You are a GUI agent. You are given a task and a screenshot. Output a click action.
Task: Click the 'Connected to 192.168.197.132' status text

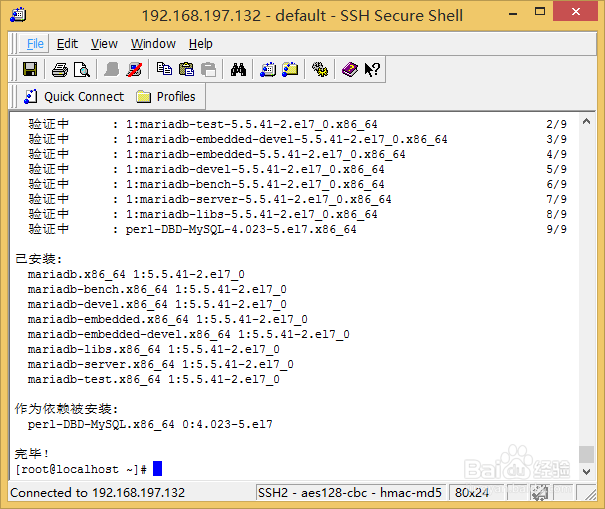[x=98, y=493]
